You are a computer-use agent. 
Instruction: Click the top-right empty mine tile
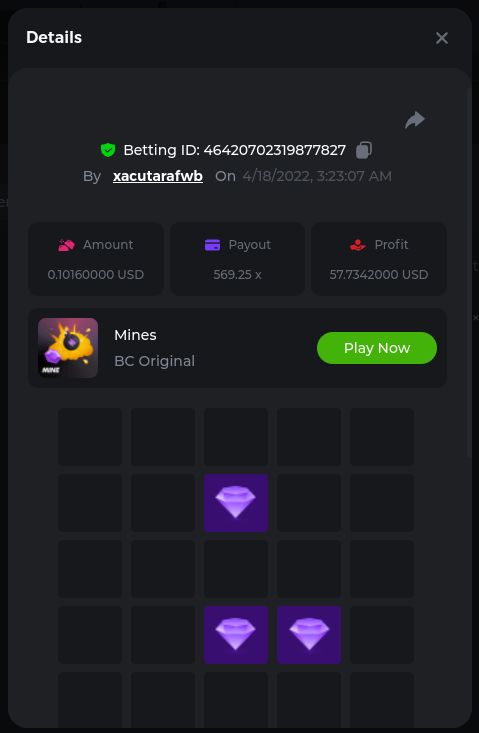382,437
